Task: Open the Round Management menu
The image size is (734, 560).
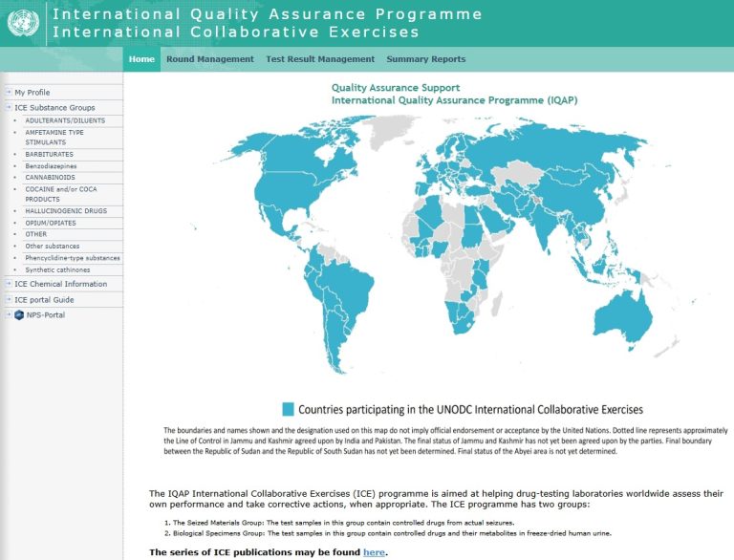Action: pyautogui.click(x=209, y=59)
